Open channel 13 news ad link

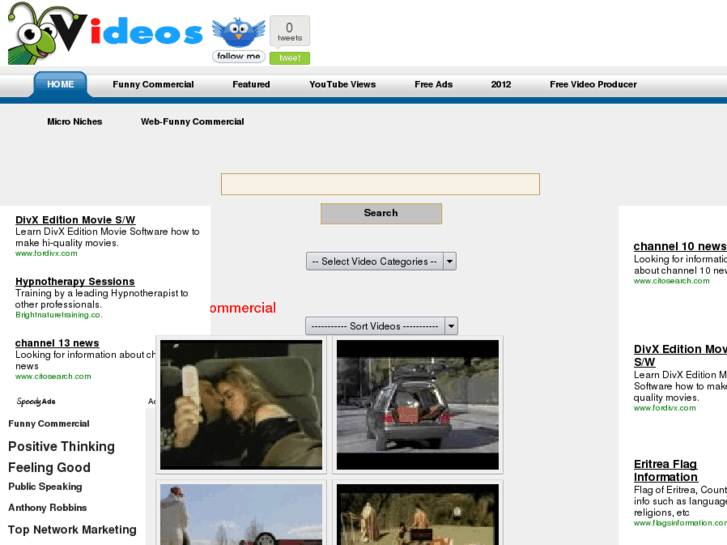coord(57,343)
